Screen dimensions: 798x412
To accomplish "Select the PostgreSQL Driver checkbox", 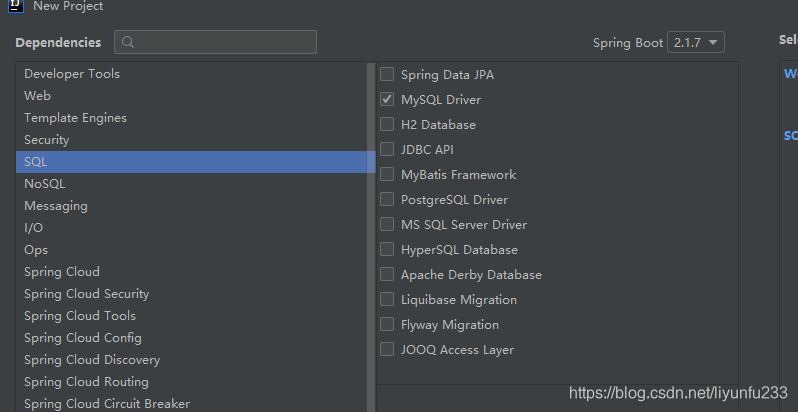I will click(x=387, y=199).
